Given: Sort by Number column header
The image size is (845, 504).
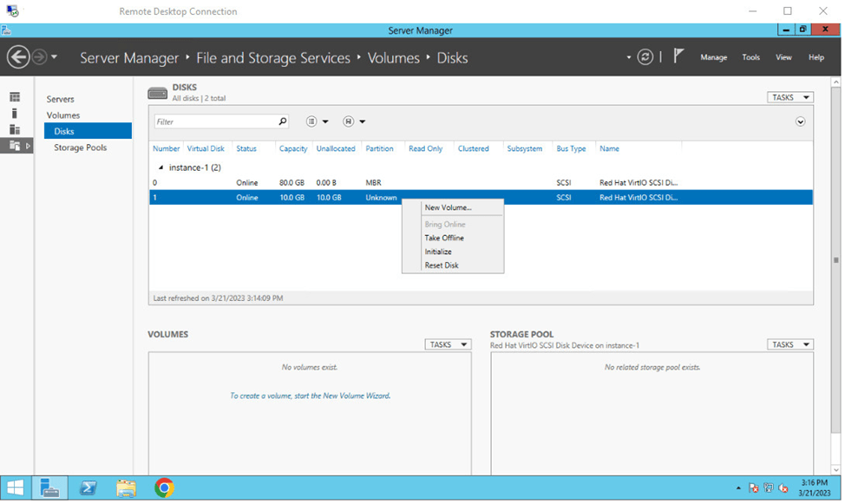Looking at the screenshot, I should pyautogui.click(x=166, y=149).
